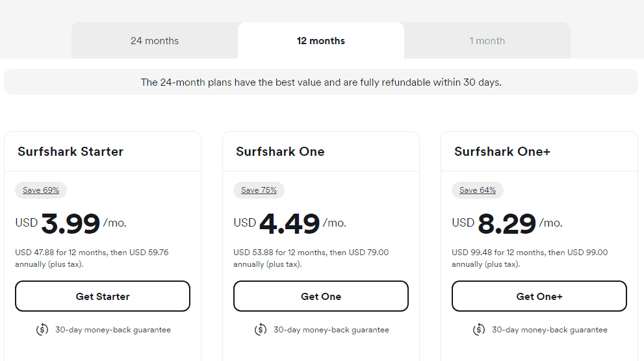Image resolution: width=644 pixels, height=361 pixels.
Task: Open the Save 75% discount link
Action: [x=259, y=190]
